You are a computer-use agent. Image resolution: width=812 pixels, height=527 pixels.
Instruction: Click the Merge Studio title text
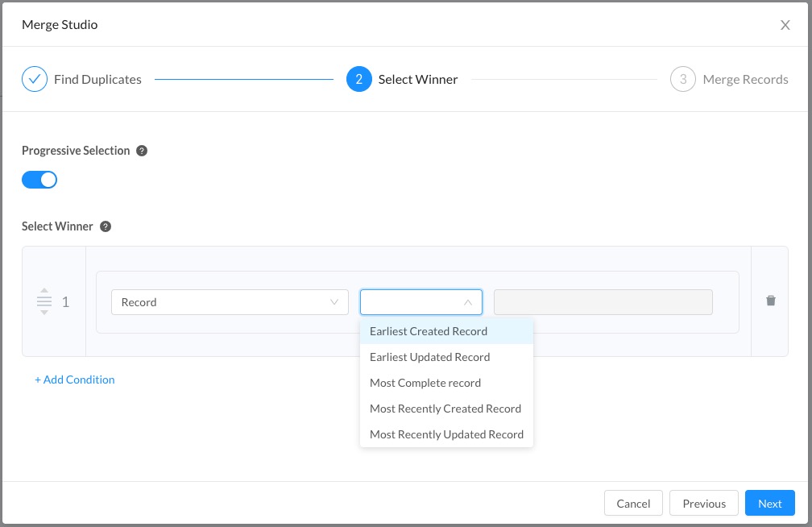(60, 25)
